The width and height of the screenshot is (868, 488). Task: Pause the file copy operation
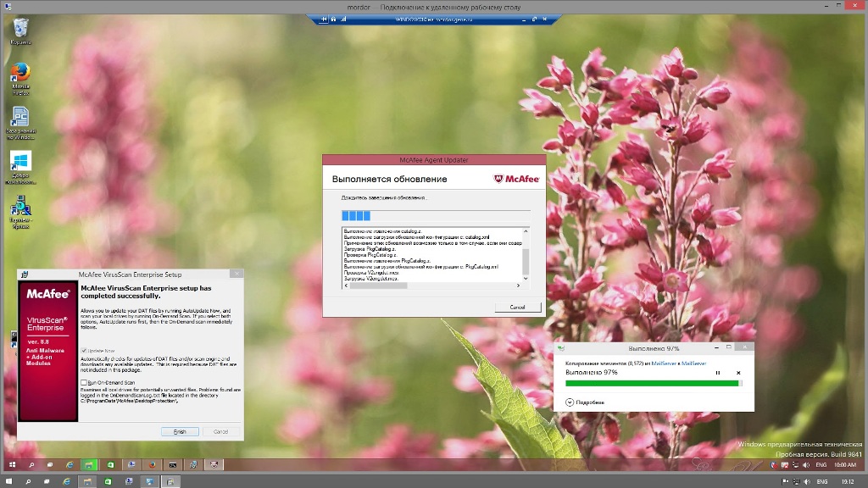[x=718, y=373]
